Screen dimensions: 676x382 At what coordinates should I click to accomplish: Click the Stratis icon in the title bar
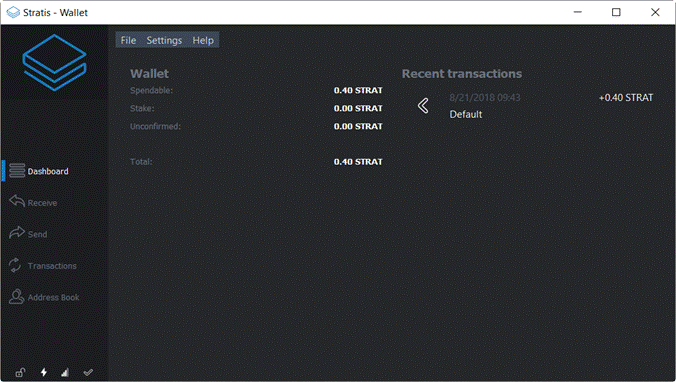[13, 13]
